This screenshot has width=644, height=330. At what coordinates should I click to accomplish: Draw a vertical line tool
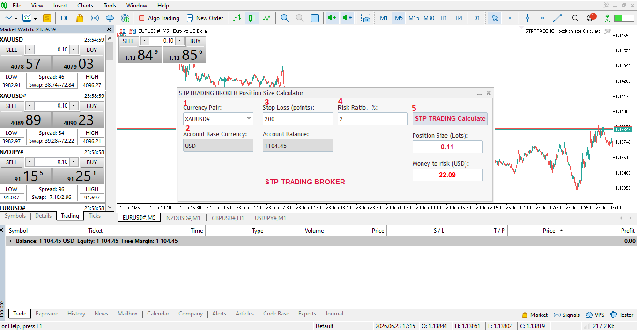(x=527, y=18)
